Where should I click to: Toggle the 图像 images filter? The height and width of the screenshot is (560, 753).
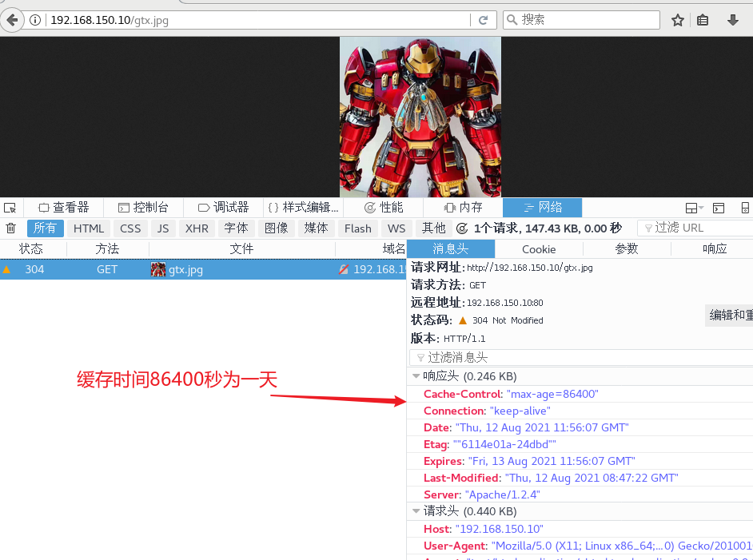click(x=276, y=228)
